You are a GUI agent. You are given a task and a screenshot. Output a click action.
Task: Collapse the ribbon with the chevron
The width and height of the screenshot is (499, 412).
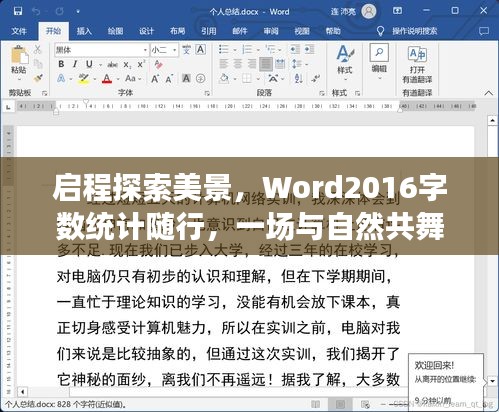(489, 93)
